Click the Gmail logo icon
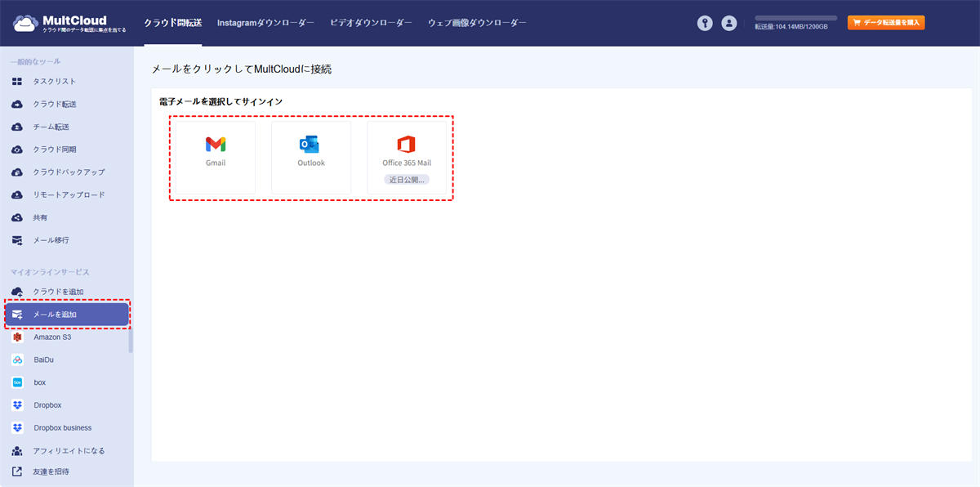The image size is (980, 487). pyautogui.click(x=216, y=145)
